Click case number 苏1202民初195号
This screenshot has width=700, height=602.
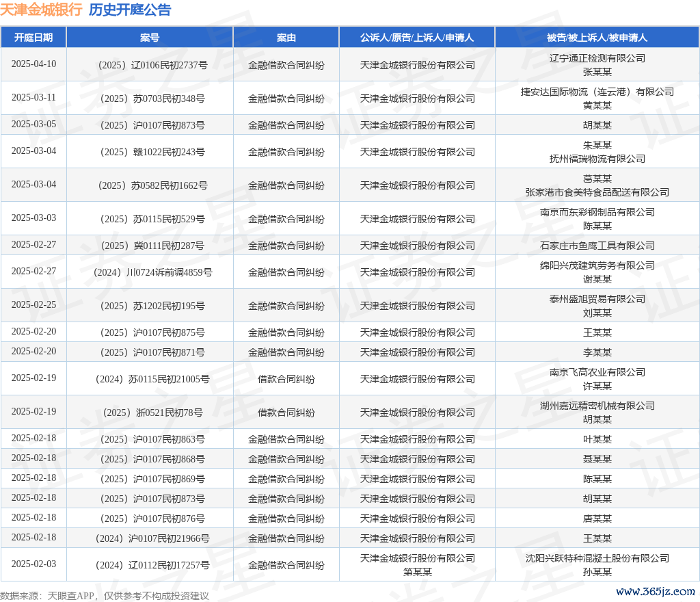pos(152,306)
